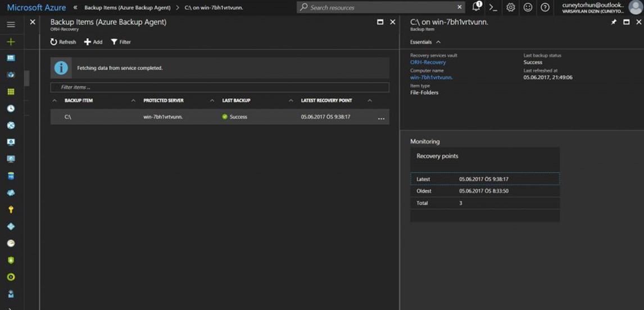Open the Filter option in toolbar

tap(121, 42)
